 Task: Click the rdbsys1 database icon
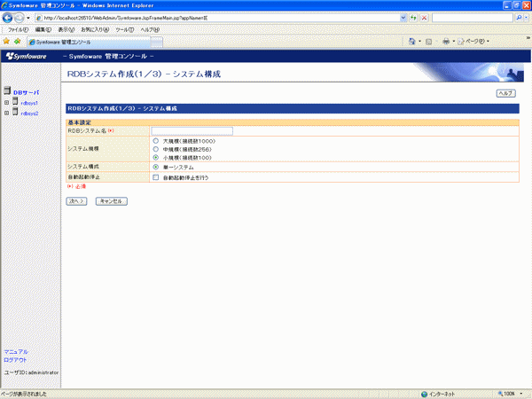pyautogui.click(x=15, y=101)
